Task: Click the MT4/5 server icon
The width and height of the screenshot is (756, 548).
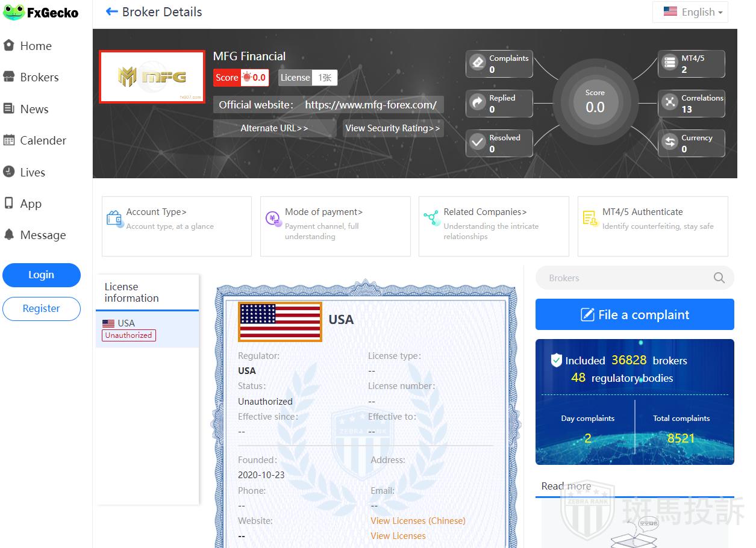Action: 670,63
